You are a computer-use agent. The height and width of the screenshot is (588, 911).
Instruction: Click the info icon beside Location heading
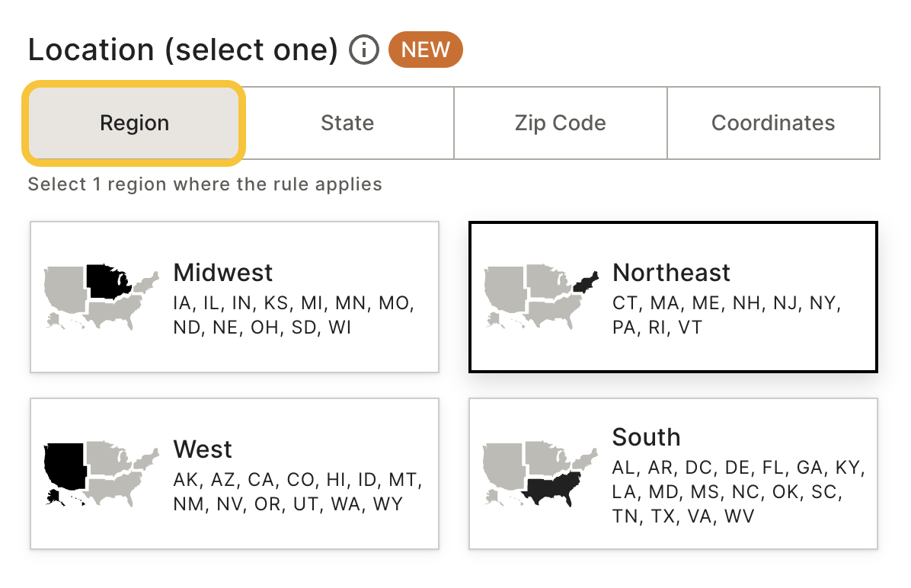(363, 50)
